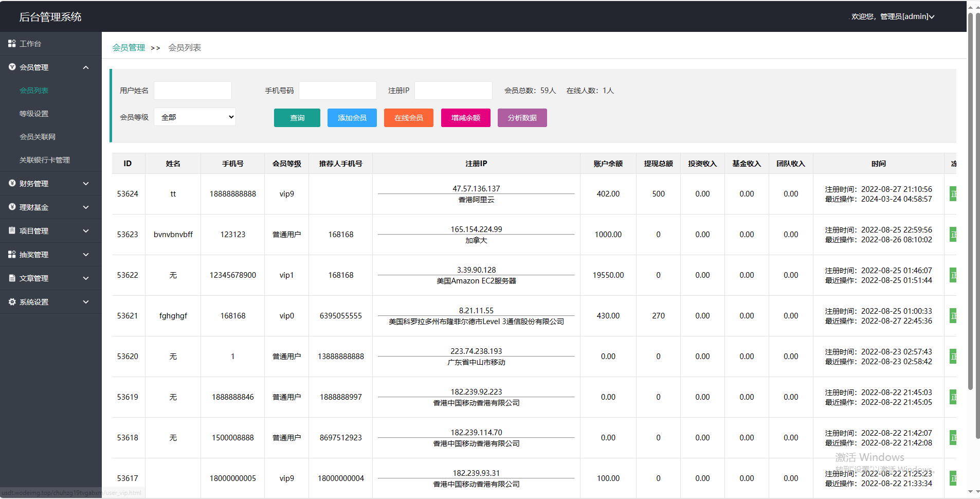Viewport: 980px width, 499px height.
Task: Click the 会员管理 breadcrumb link
Action: point(129,48)
